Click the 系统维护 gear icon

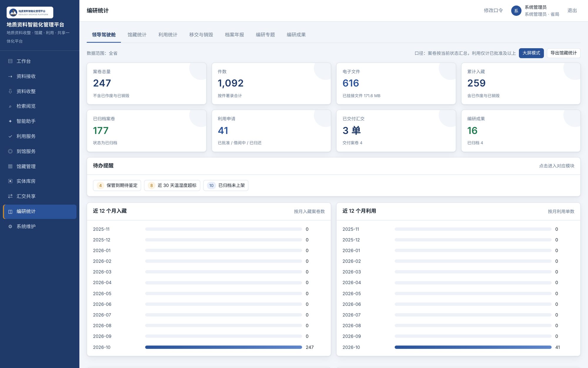point(10,226)
